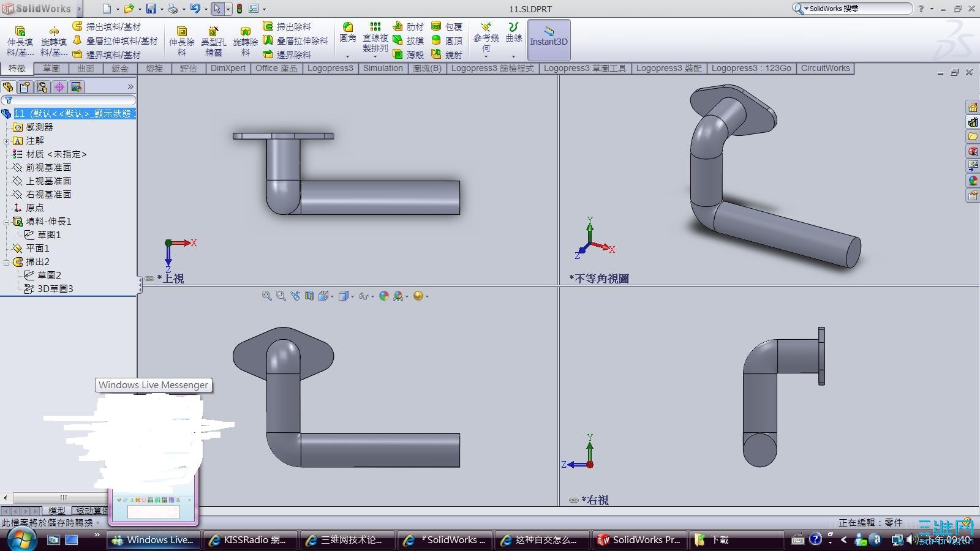The height and width of the screenshot is (551, 980).
Task: Click the Save icon in top toolbar
Action: click(x=151, y=9)
